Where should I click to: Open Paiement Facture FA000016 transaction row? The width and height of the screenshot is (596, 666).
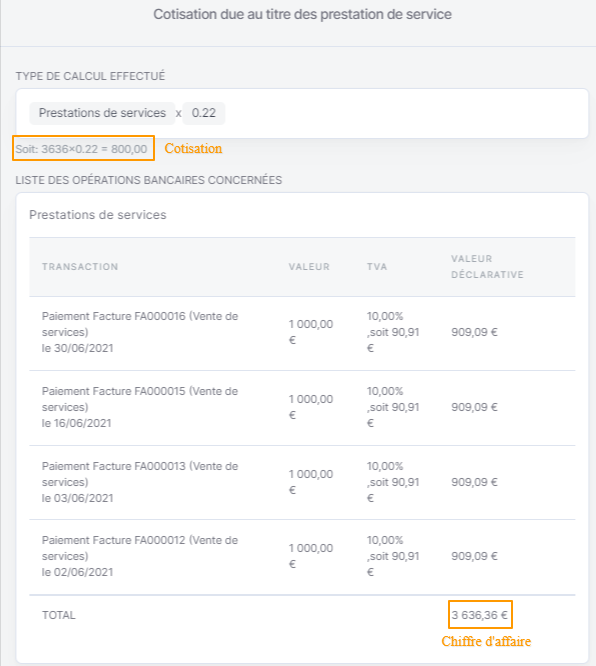pyautogui.click(x=302, y=333)
